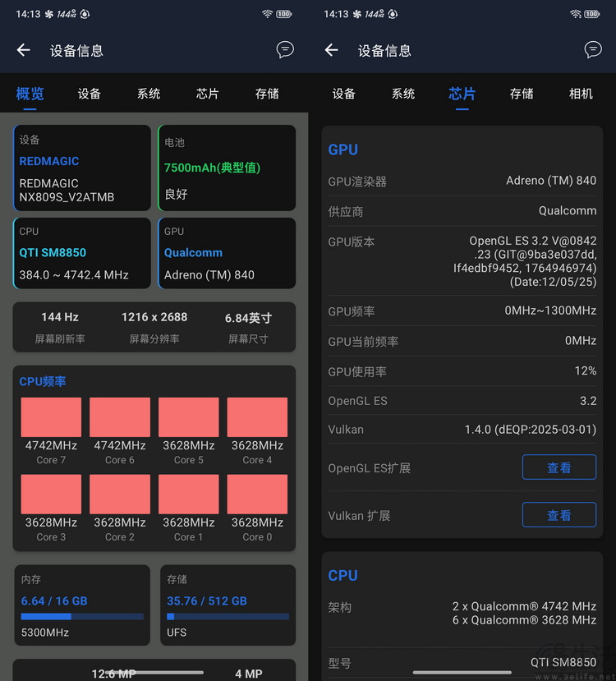Viewport: 616px width, 681px height.
Task: Tap the 设备信息 title on right screen
Action: click(x=384, y=50)
